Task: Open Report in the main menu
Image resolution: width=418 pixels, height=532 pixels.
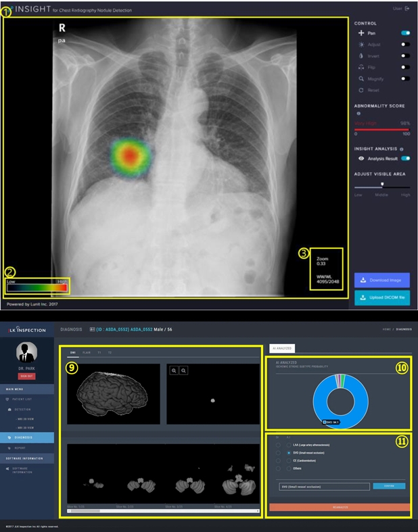Action: coord(20,447)
